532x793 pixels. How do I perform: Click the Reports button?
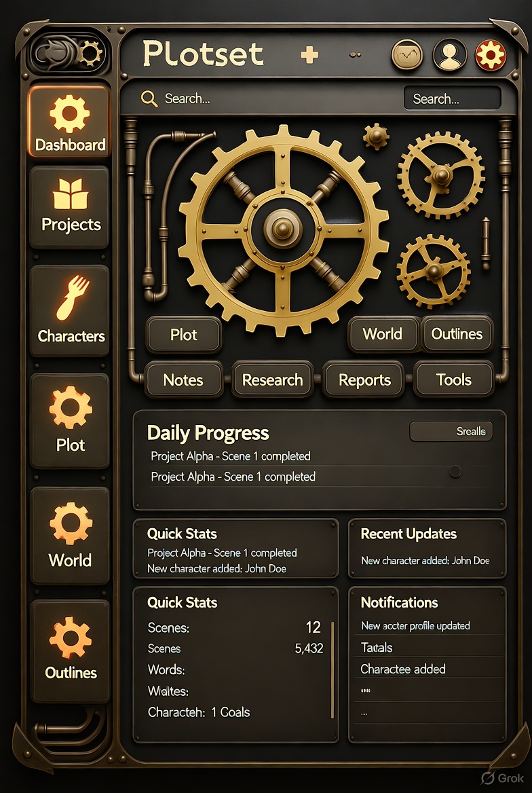(x=364, y=380)
